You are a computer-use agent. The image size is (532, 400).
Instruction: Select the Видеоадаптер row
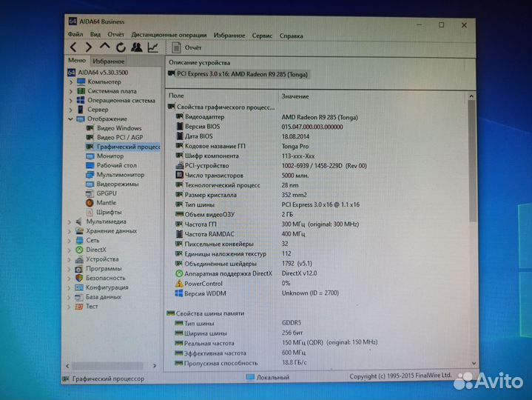[266, 117]
